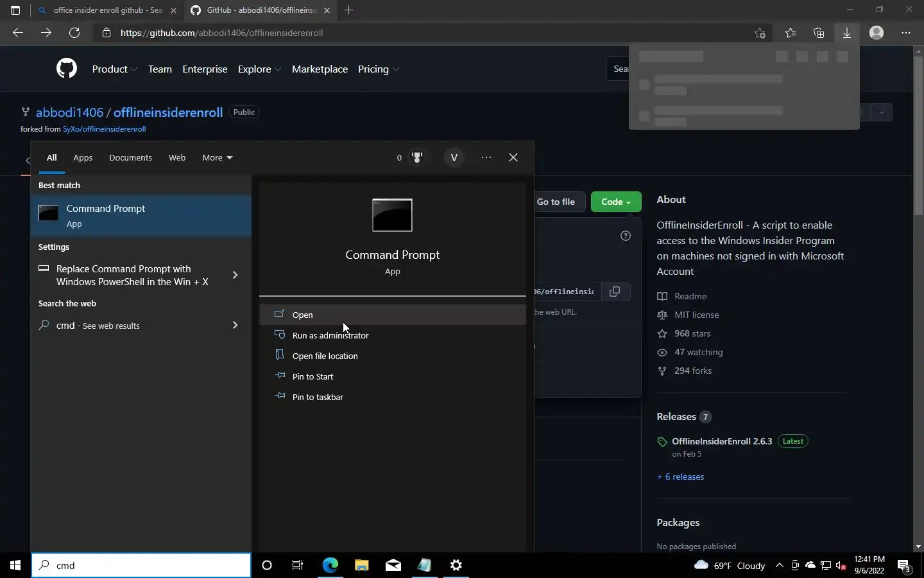Viewport: 924px width, 578px height.
Task: Close the Windows search panel
Action: click(x=513, y=157)
